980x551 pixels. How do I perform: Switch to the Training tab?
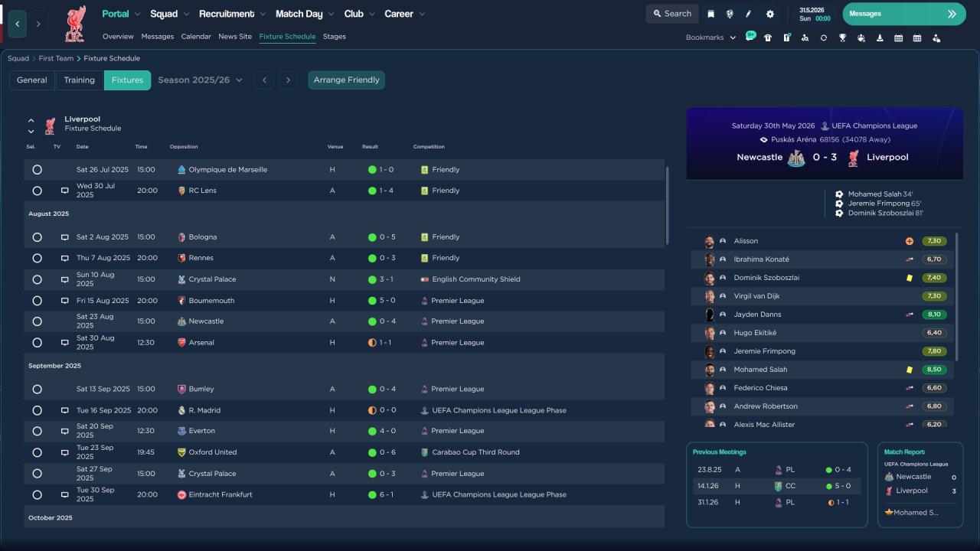[x=80, y=80]
